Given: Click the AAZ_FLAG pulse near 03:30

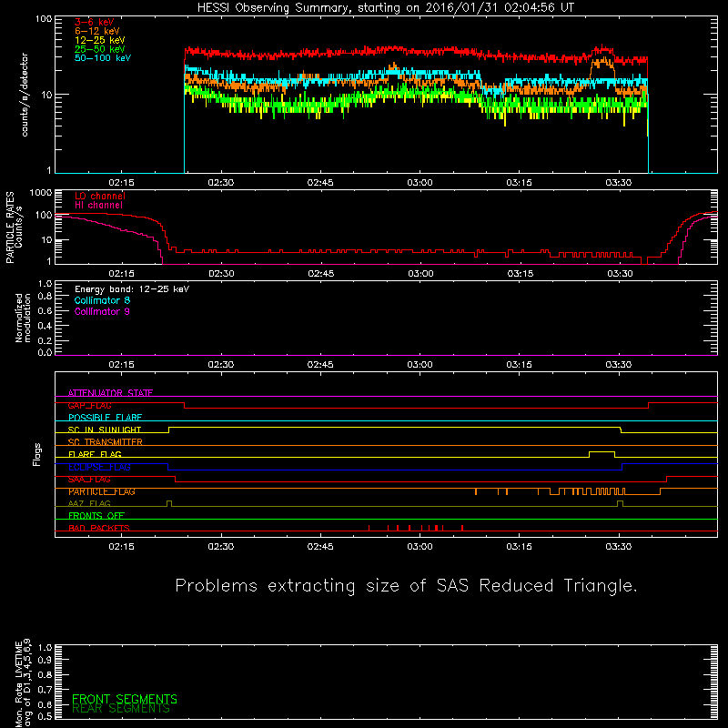Looking at the screenshot, I should tap(621, 503).
